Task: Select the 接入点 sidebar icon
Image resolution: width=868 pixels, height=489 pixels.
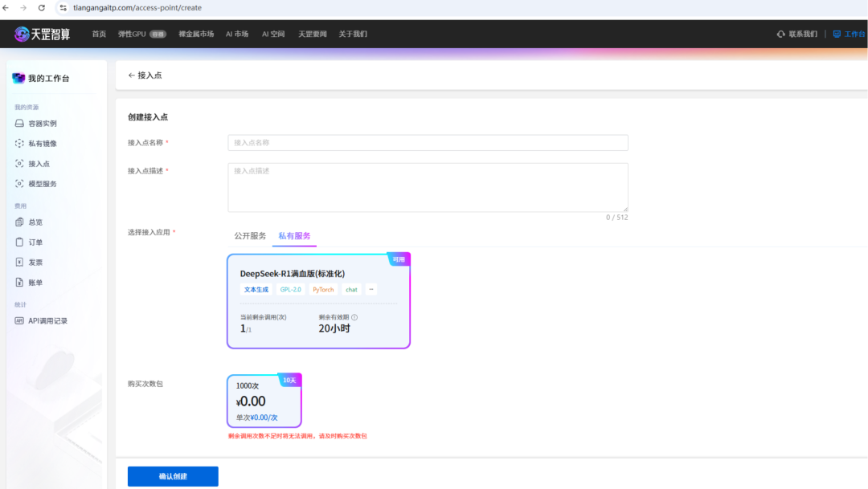Action: click(x=19, y=164)
